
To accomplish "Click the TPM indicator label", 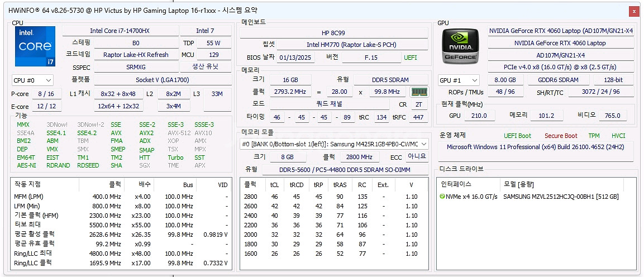I will (594, 136).
